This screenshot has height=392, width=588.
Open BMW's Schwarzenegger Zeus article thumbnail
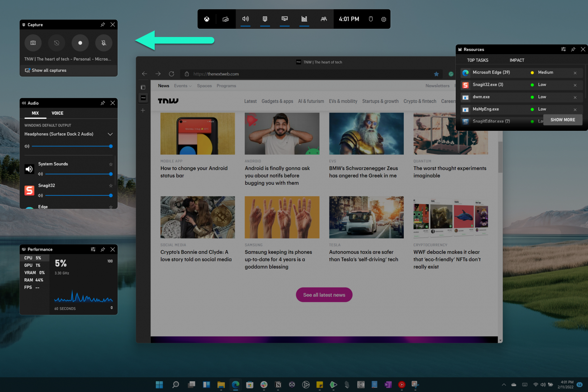coord(366,133)
